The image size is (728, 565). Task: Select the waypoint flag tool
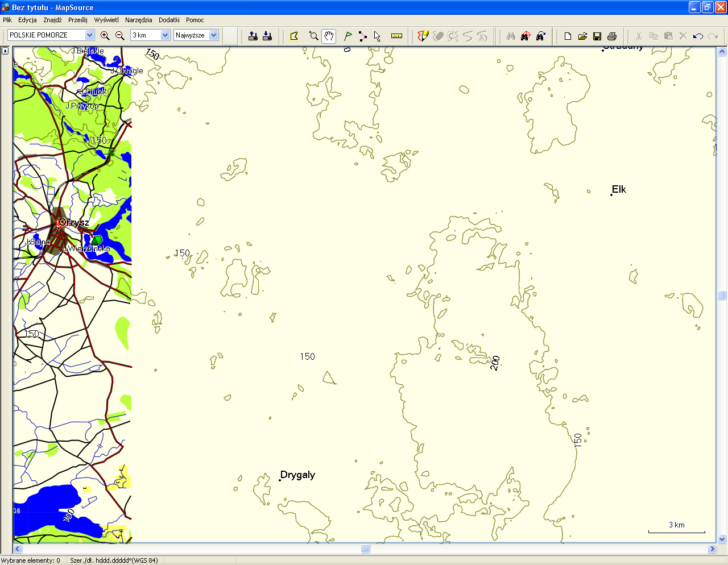(348, 36)
